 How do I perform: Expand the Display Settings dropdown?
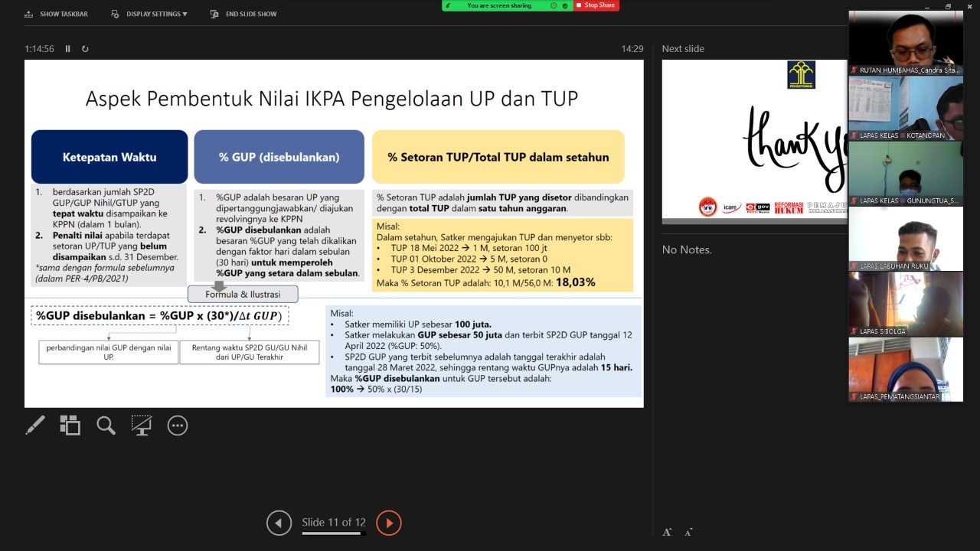click(x=149, y=14)
